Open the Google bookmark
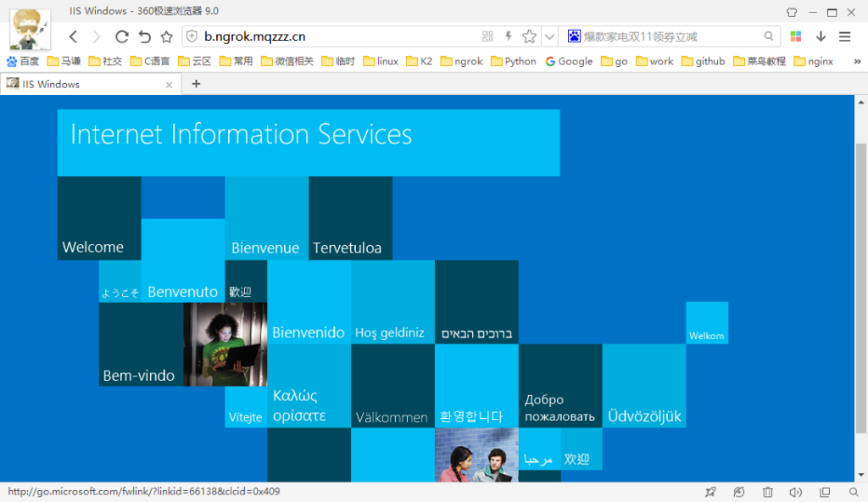The image size is (868, 502). [569, 61]
